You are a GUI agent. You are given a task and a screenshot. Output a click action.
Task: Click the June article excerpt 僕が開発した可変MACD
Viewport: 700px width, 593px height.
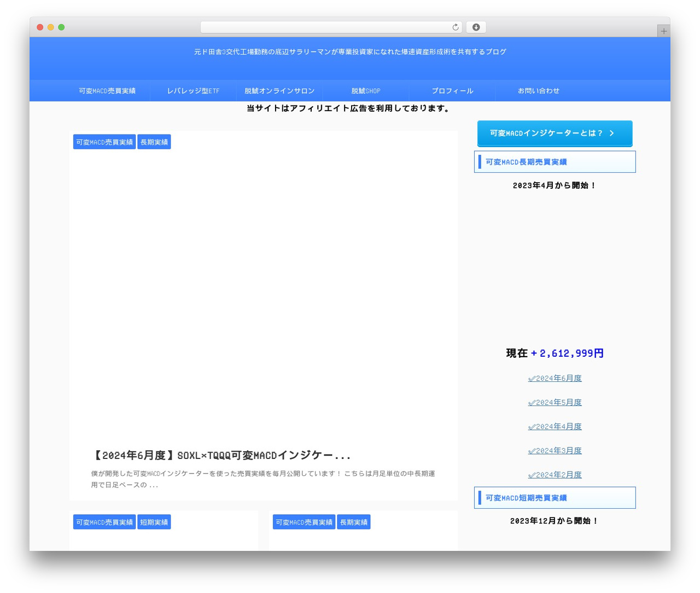coord(263,479)
